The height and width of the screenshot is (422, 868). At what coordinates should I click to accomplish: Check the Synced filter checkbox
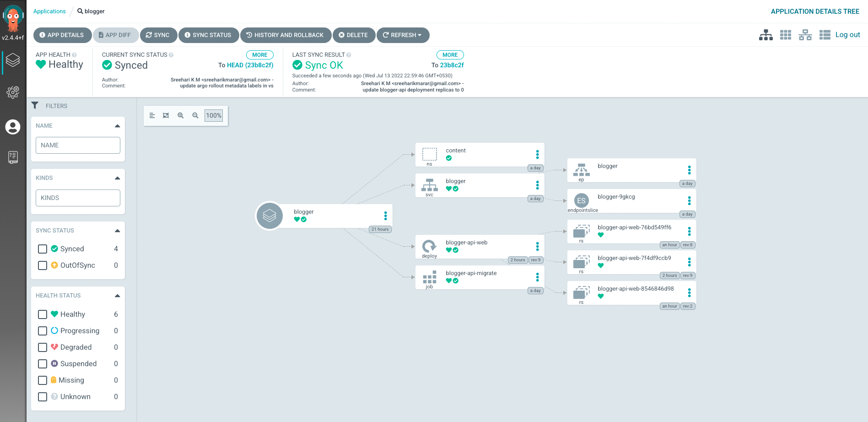click(43, 249)
